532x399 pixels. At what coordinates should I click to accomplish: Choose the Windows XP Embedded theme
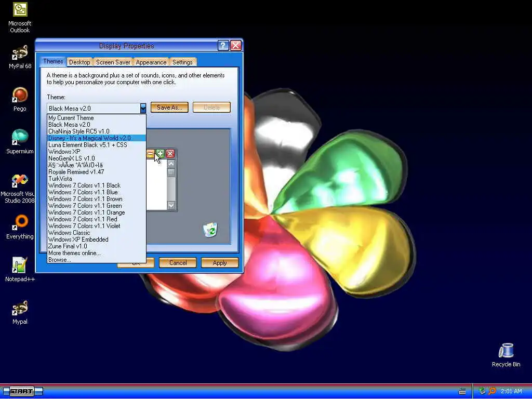96,240
